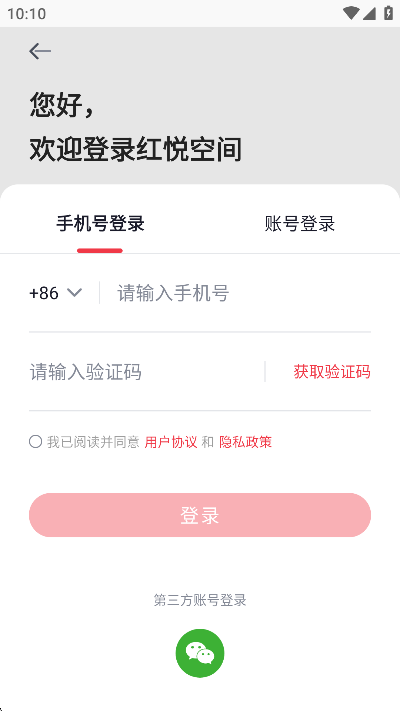Open the +86 country code selector
The width and height of the screenshot is (400, 711).
(55, 293)
